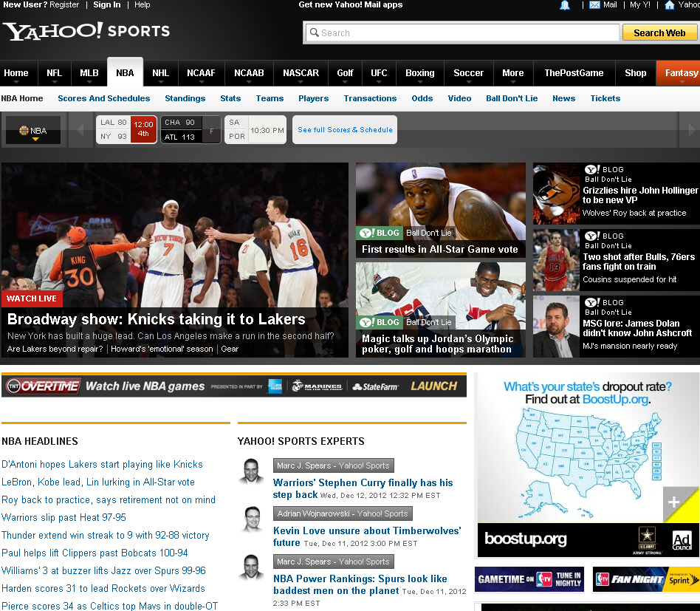The height and width of the screenshot is (611, 700).
Task: Click Adrian Wojnarowski author photo
Action: coord(253,519)
